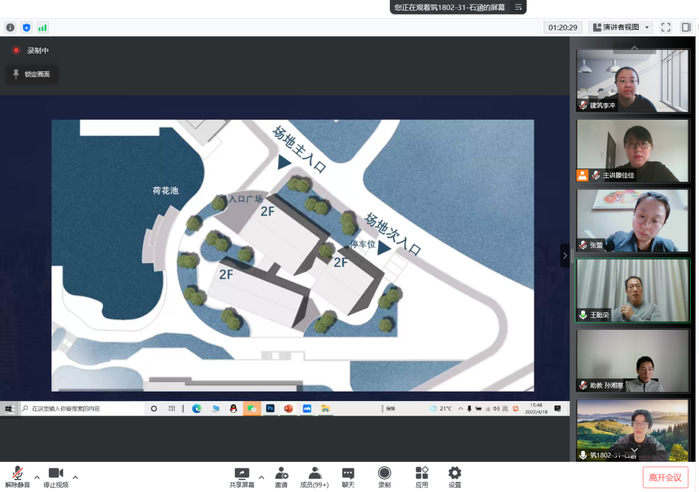Collapse the participant video sidebar arrow
The image size is (699, 492).
click(x=564, y=255)
